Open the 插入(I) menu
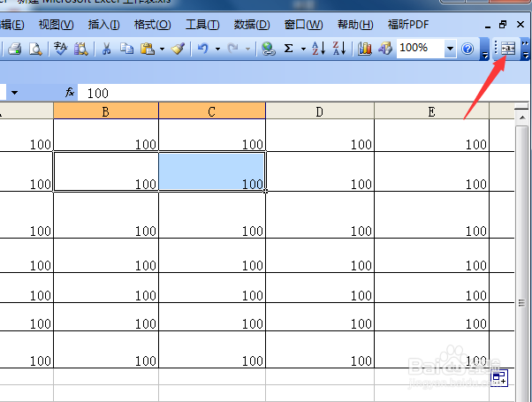The image size is (532, 402). coord(103,25)
